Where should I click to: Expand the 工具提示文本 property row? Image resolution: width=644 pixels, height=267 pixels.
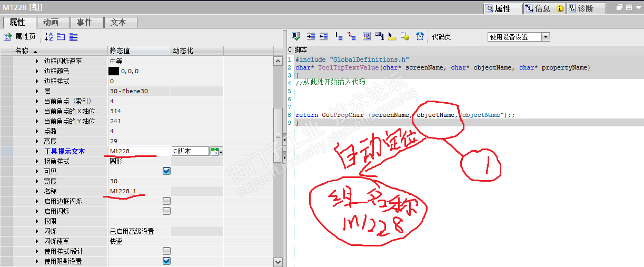(37, 151)
